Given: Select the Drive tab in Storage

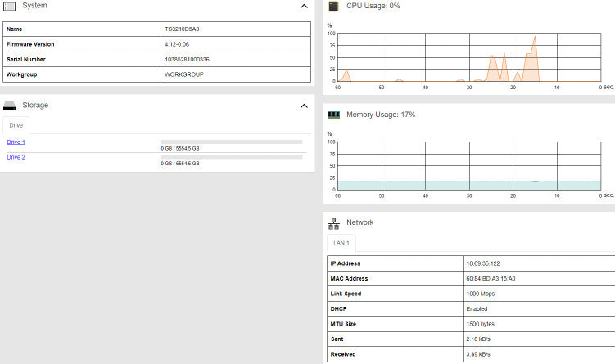Looking at the screenshot, I should coord(16,125).
